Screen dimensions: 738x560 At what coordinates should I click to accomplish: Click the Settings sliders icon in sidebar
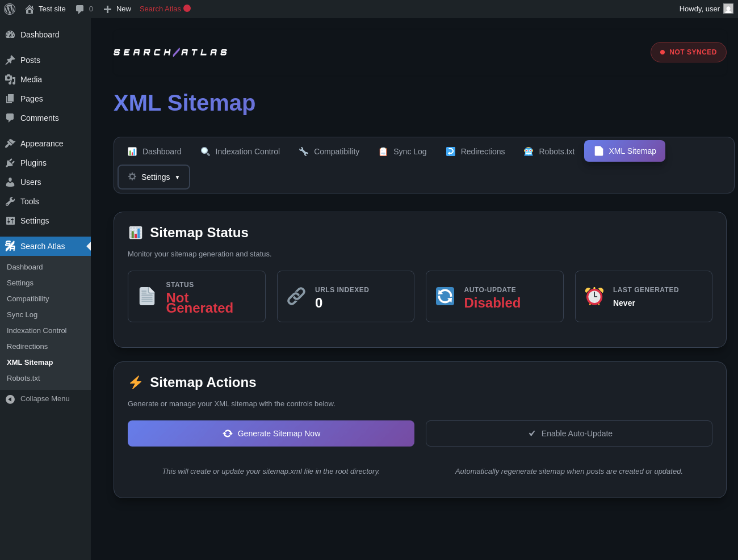click(10, 221)
